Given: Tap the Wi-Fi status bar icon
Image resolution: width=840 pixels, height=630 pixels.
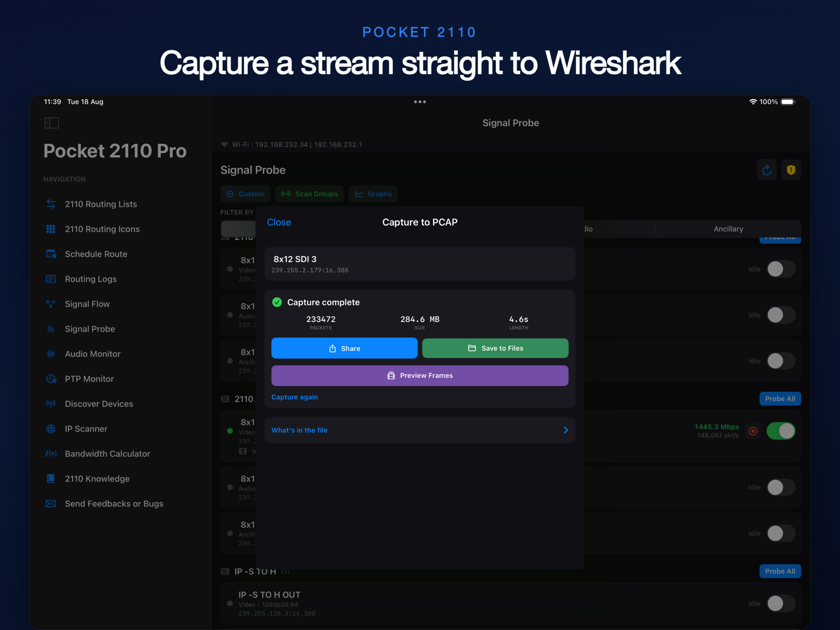Looking at the screenshot, I should pos(753,102).
